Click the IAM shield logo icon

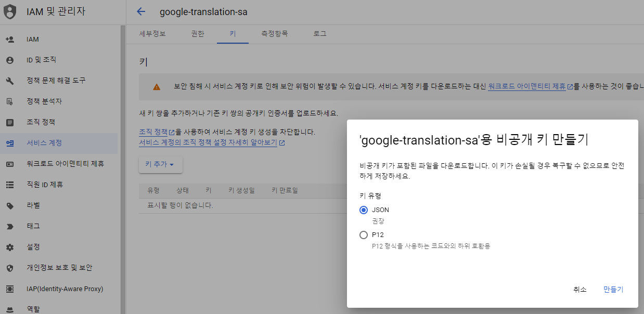[10, 11]
